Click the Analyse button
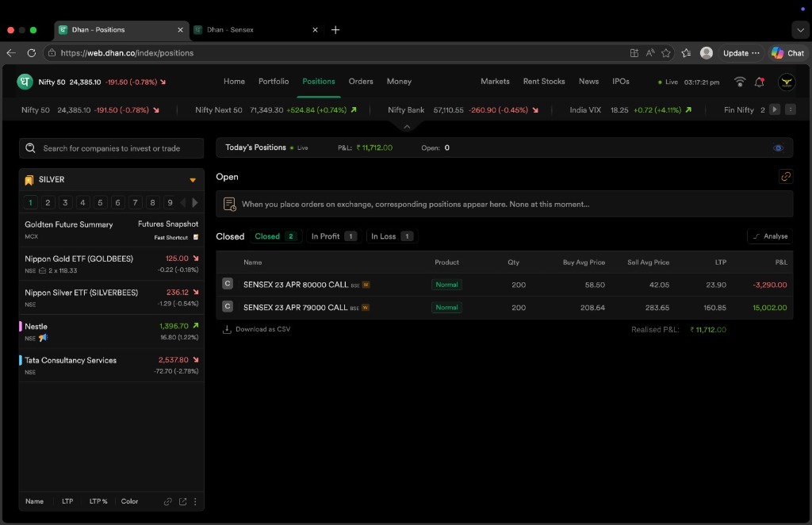The width and height of the screenshot is (812, 525). (770, 236)
